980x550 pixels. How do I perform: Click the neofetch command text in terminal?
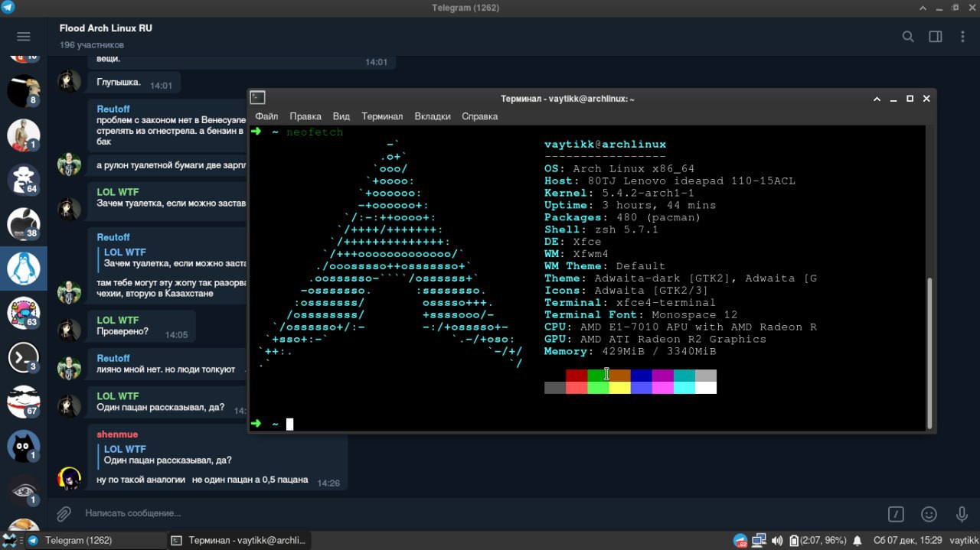click(x=315, y=132)
